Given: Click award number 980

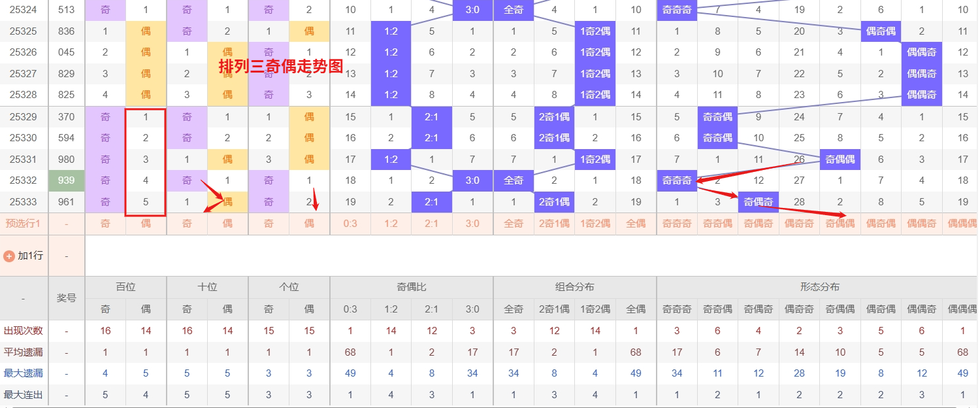Looking at the screenshot, I should pos(67,160).
